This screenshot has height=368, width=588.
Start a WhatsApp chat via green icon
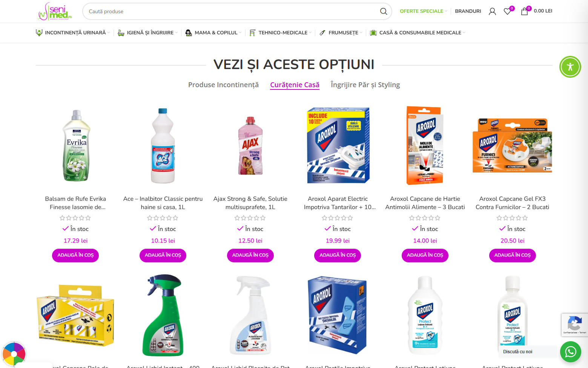570,352
